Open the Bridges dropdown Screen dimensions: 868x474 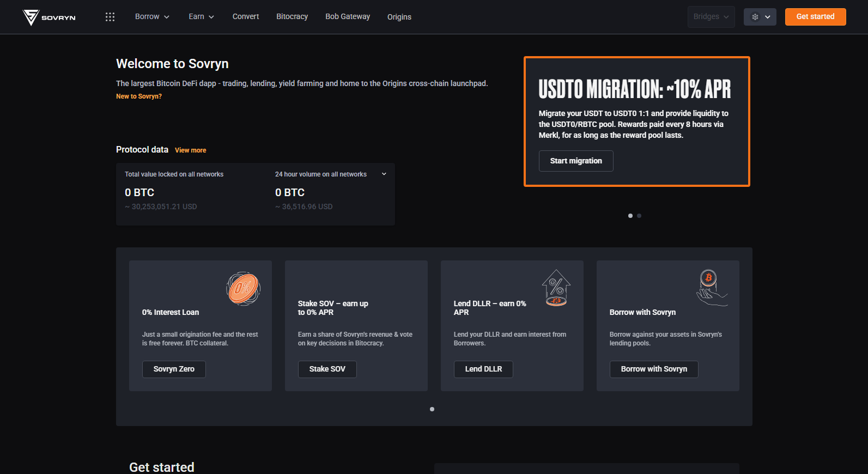[x=711, y=17]
